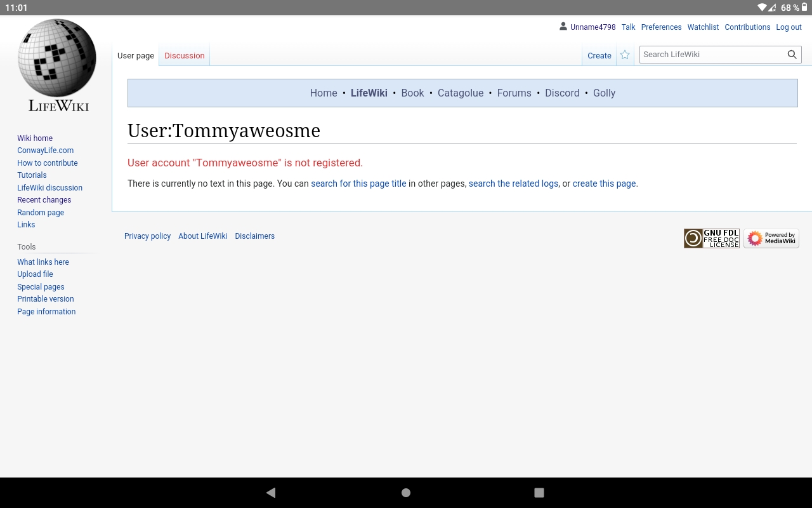This screenshot has height=508, width=812.
Task: Select LifeWiki in the navigation banner
Action: pyautogui.click(x=369, y=93)
